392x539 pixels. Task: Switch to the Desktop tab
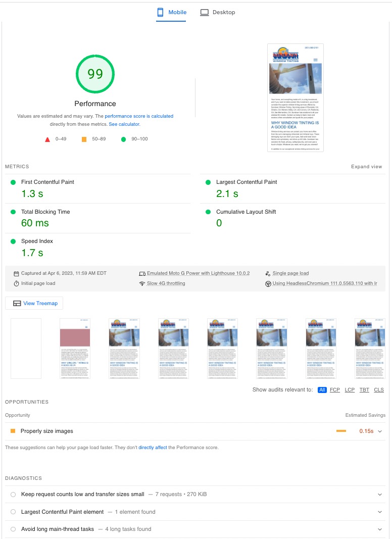point(218,12)
